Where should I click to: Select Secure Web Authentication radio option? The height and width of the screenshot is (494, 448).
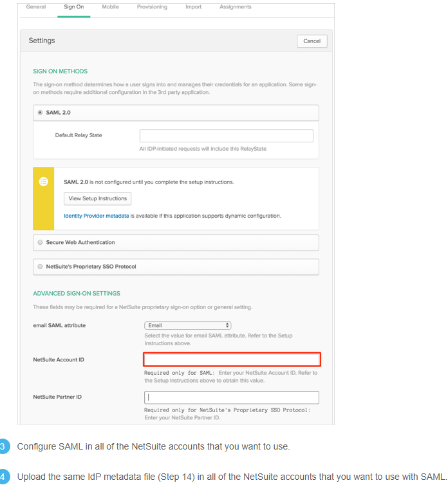[x=41, y=243]
